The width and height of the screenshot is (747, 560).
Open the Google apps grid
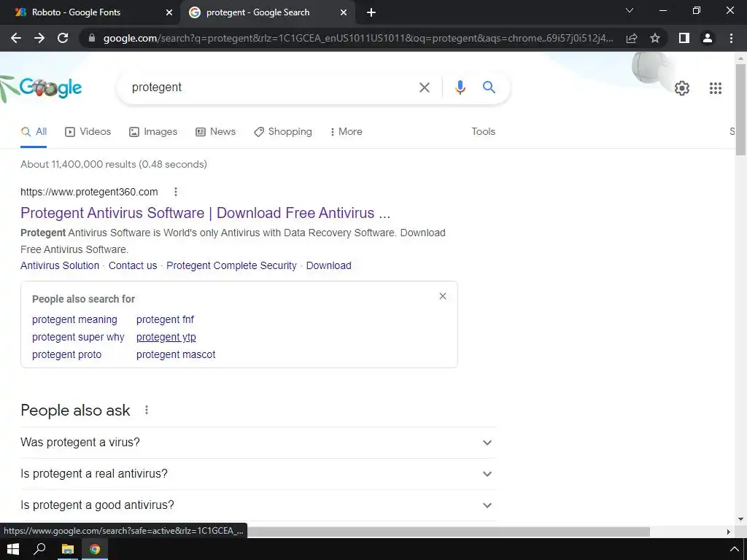point(715,88)
